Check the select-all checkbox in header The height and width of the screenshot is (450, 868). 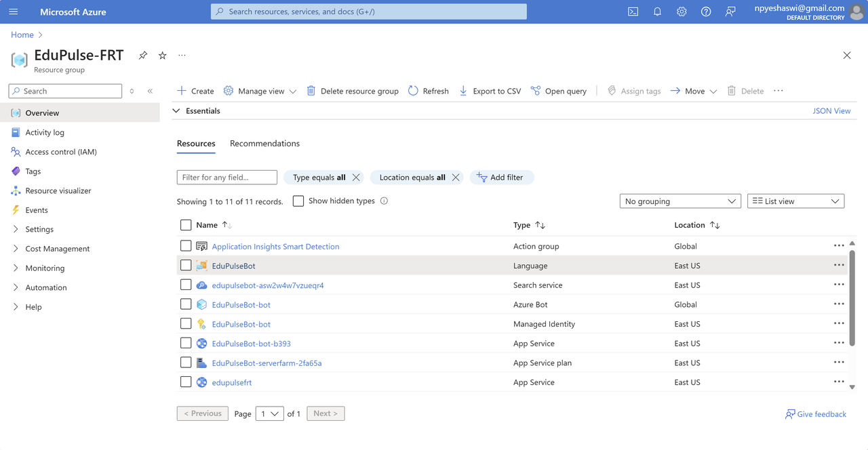tap(186, 225)
